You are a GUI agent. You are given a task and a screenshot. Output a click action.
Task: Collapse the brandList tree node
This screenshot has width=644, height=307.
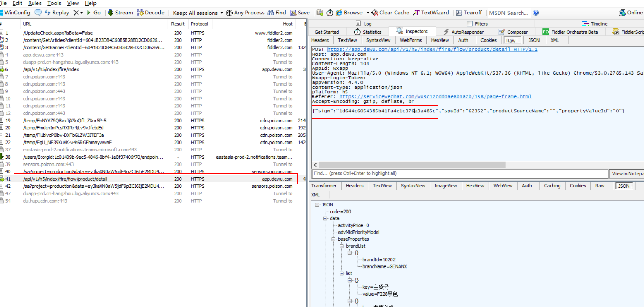click(x=342, y=246)
